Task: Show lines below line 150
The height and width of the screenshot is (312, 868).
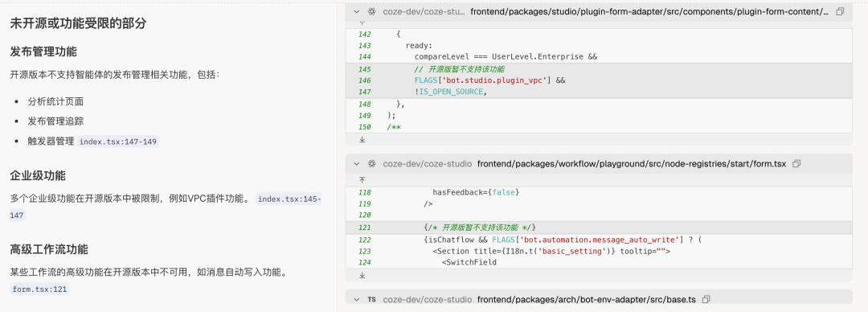Action: tap(362, 140)
